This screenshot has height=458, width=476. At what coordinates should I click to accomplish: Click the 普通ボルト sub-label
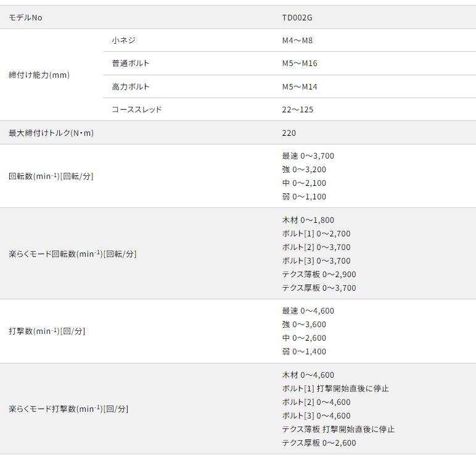tap(131, 63)
